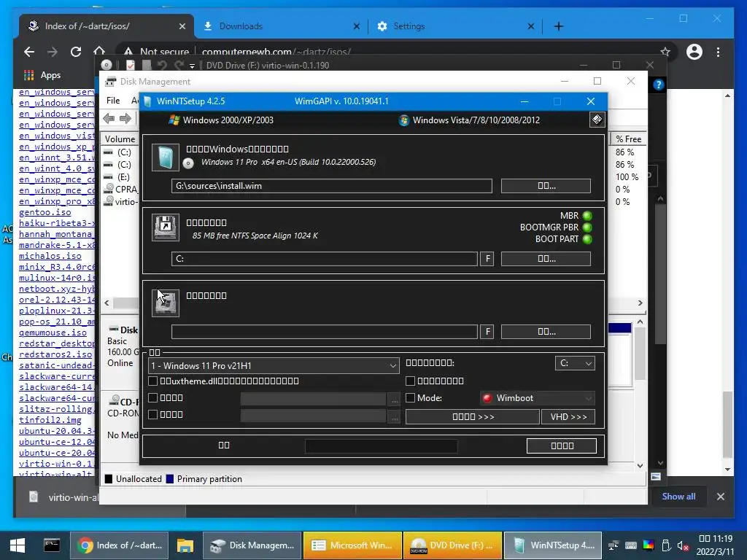747x560 pixels.
Task: Enable the Mode checkbox
Action: point(410,397)
